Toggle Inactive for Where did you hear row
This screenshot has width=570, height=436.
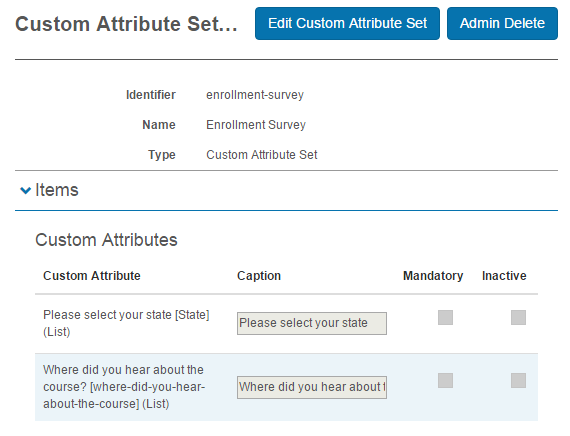tap(518, 380)
